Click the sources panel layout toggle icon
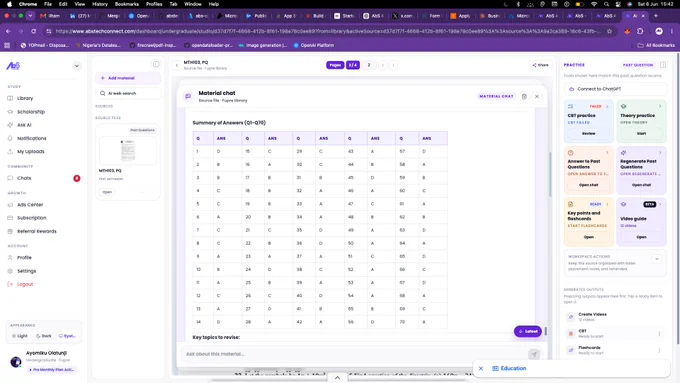680x383 pixels. click(x=156, y=65)
